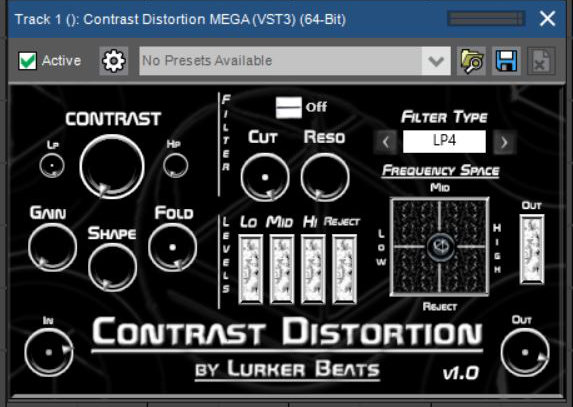
Task: Click the Fold knob
Action: click(x=172, y=247)
